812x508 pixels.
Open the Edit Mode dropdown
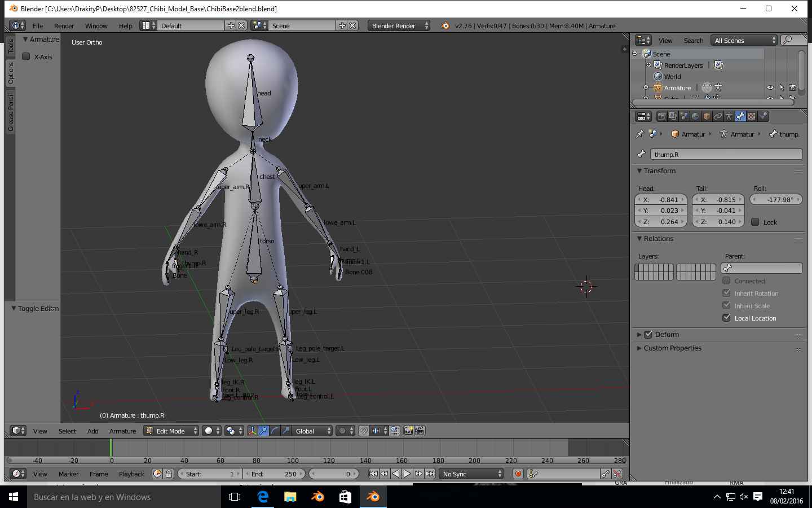(172, 431)
